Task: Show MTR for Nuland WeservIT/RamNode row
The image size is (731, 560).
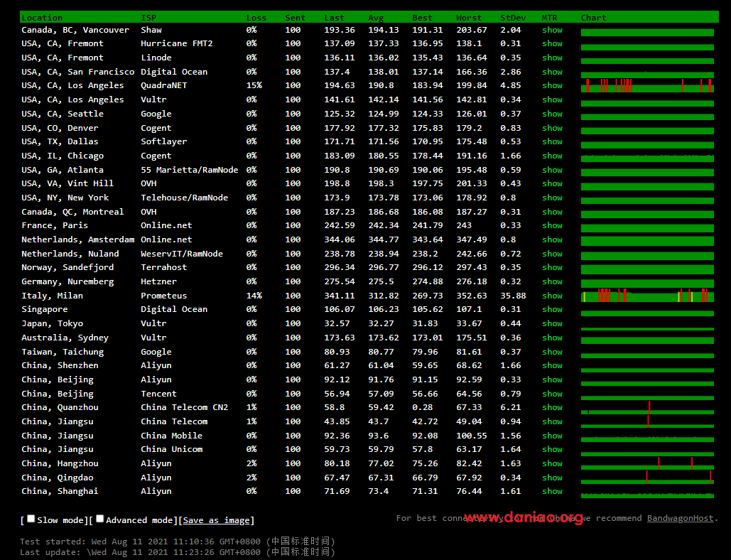Action: pyautogui.click(x=553, y=254)
